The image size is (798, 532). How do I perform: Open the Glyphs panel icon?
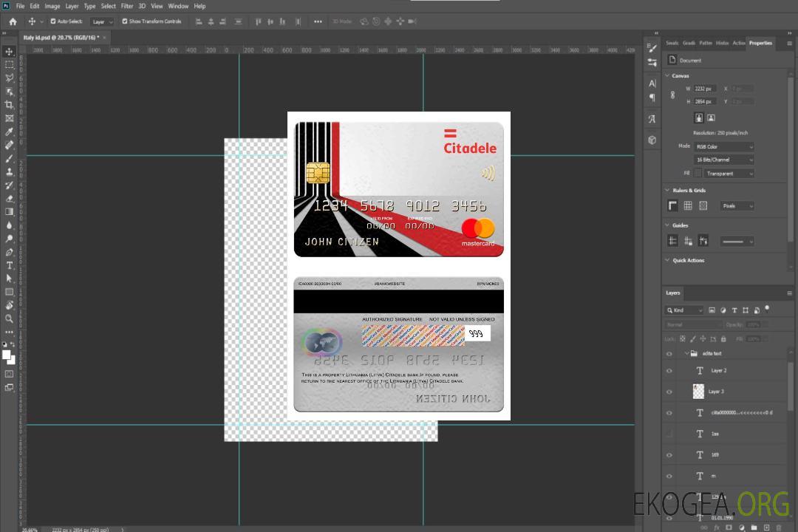click(652, 119)
